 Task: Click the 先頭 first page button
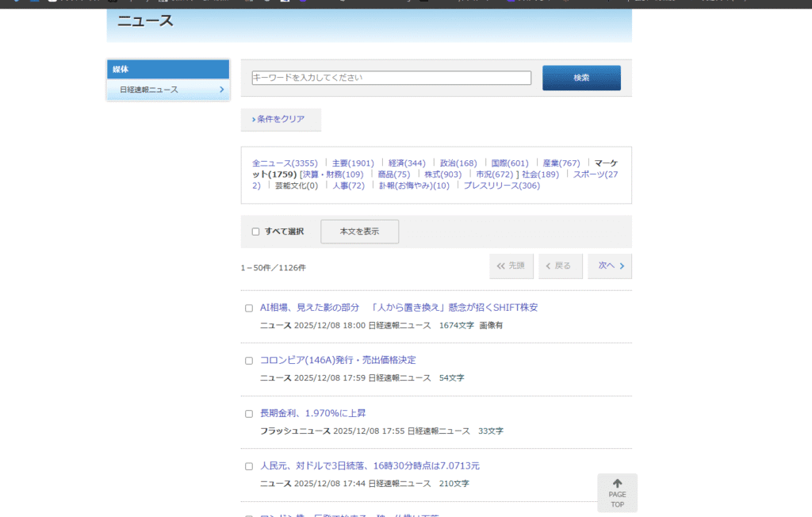[511, 266]
